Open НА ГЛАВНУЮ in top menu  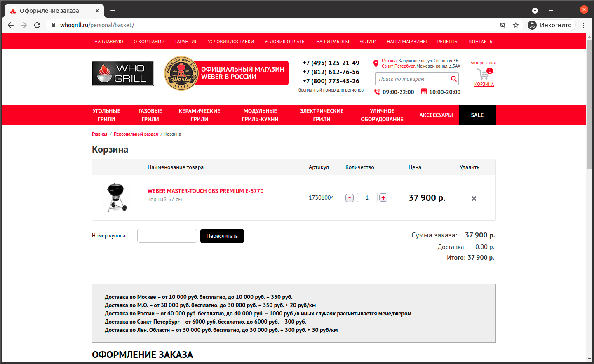109,42
